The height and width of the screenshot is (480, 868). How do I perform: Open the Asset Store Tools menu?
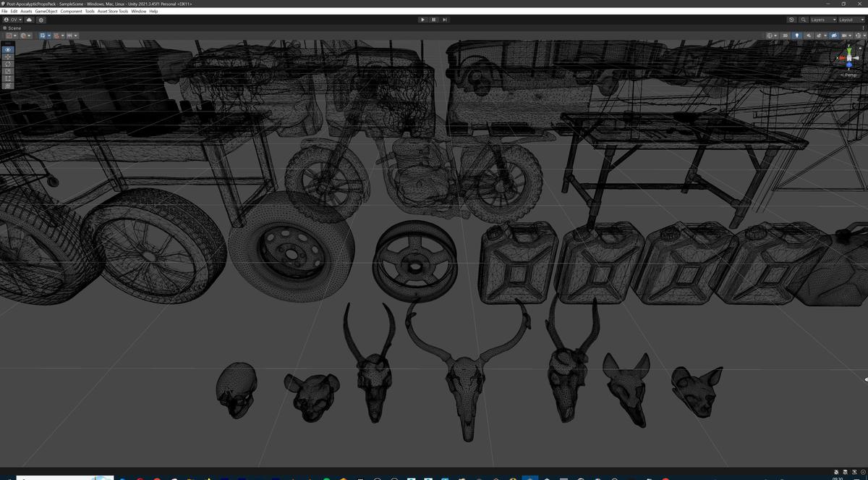pos(113,11)
